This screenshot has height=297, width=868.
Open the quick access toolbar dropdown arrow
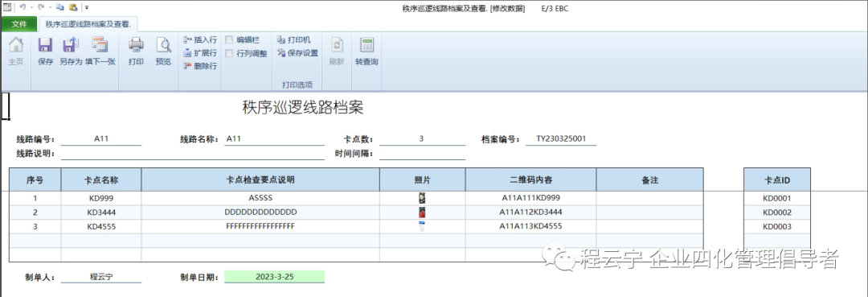(87, 8)
